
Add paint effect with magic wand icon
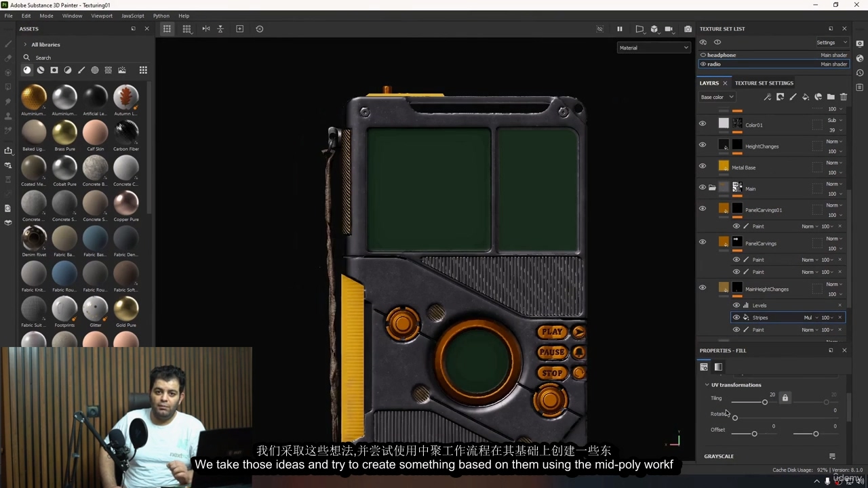pyautogui.click(x=767, y=97)
